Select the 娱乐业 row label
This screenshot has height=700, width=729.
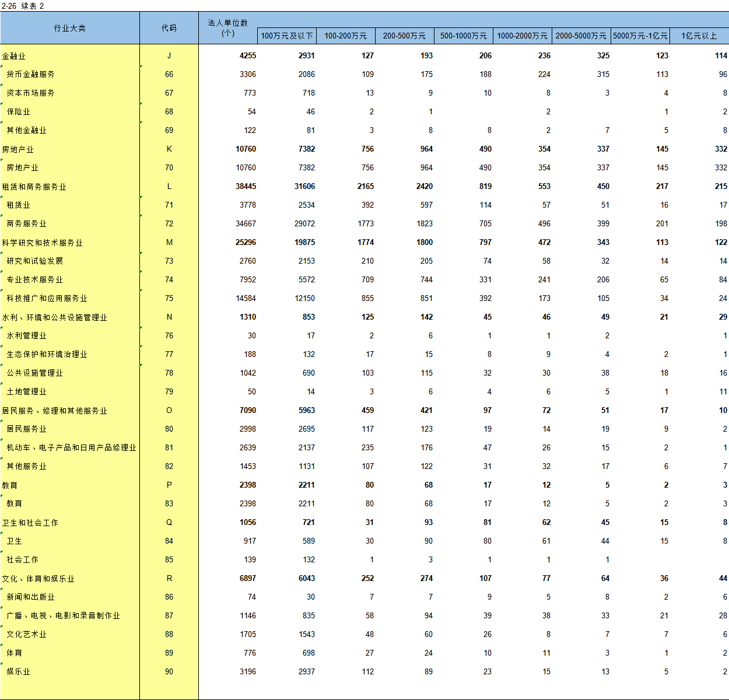point(19,672)
